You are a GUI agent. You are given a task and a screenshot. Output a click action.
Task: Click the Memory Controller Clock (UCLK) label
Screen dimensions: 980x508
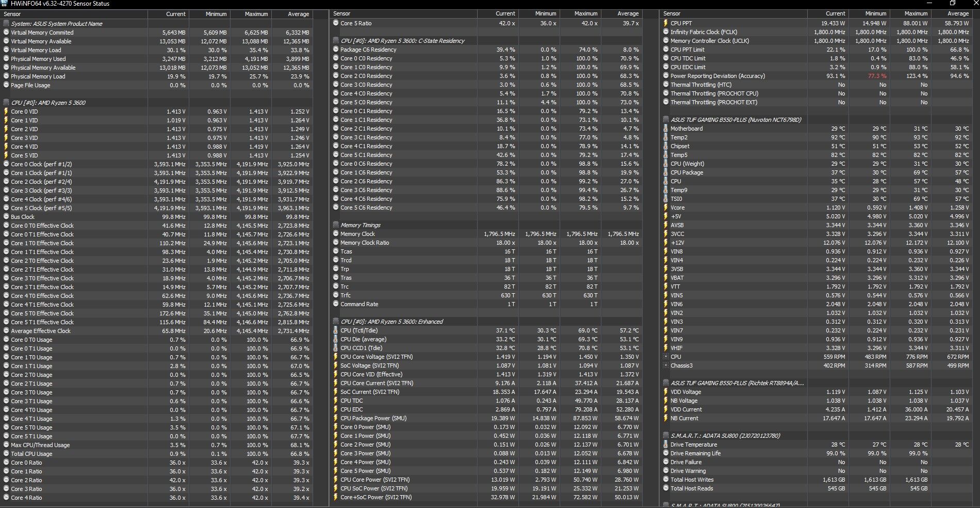(x=710, y=41)
